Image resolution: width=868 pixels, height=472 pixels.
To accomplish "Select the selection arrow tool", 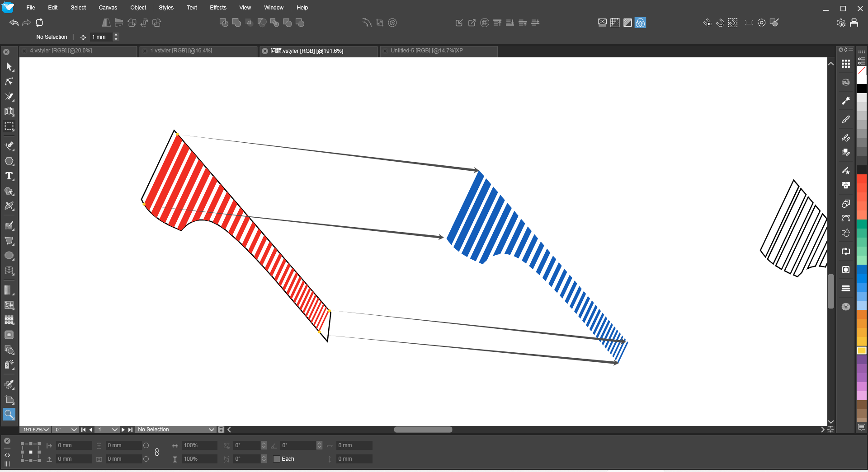I will coord(9,67).
